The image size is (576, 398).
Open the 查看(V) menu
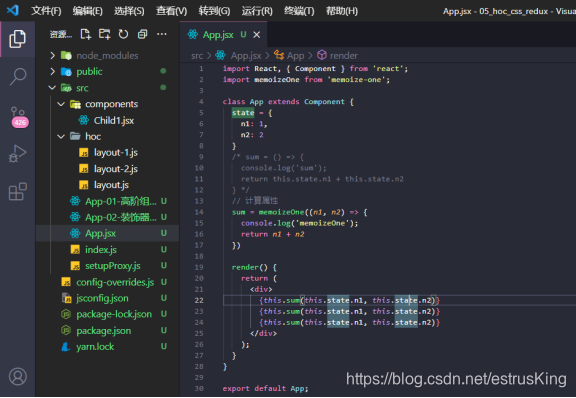(171, 11)
